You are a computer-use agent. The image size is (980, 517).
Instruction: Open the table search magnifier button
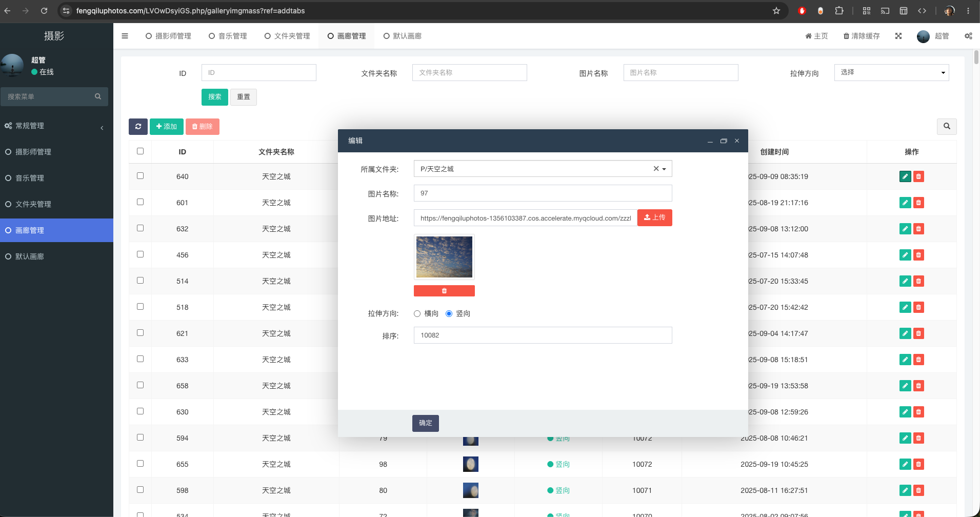pos(947,126)
